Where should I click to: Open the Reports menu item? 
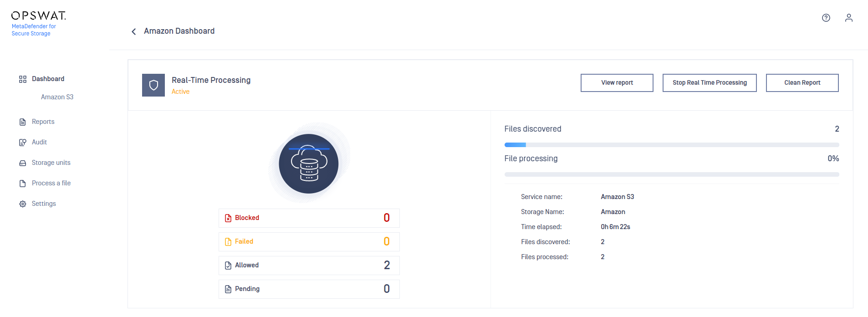tap(43, 122)
